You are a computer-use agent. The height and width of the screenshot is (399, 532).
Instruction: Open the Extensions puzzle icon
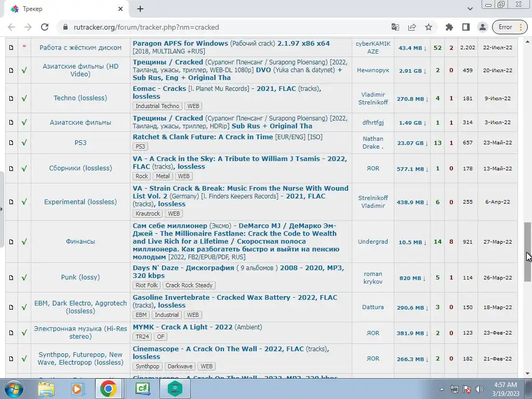[449, 27]
